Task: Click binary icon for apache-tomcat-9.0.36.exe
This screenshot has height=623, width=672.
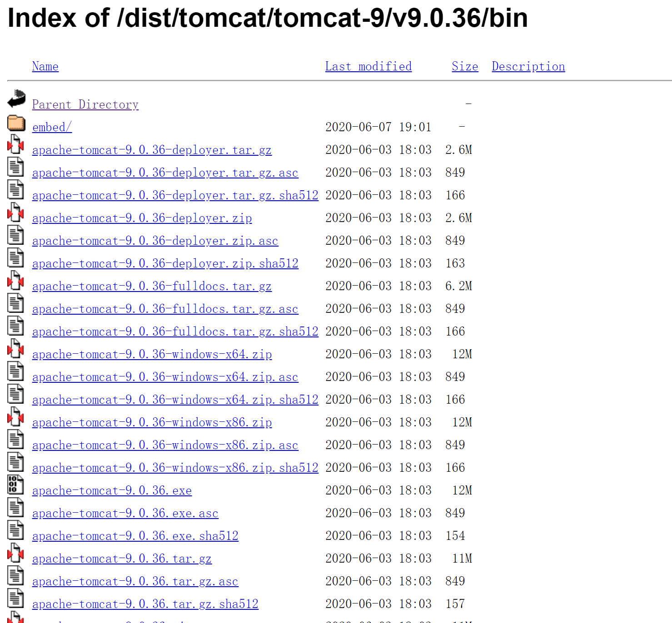Action: pos(15,485)
